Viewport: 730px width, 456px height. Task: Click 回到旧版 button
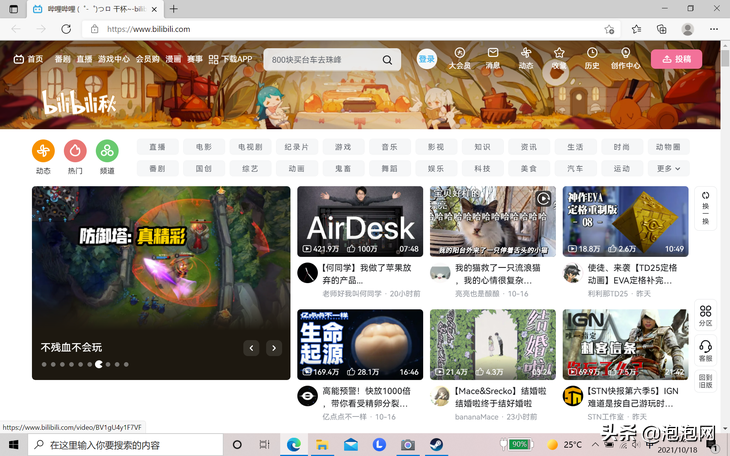705,381
